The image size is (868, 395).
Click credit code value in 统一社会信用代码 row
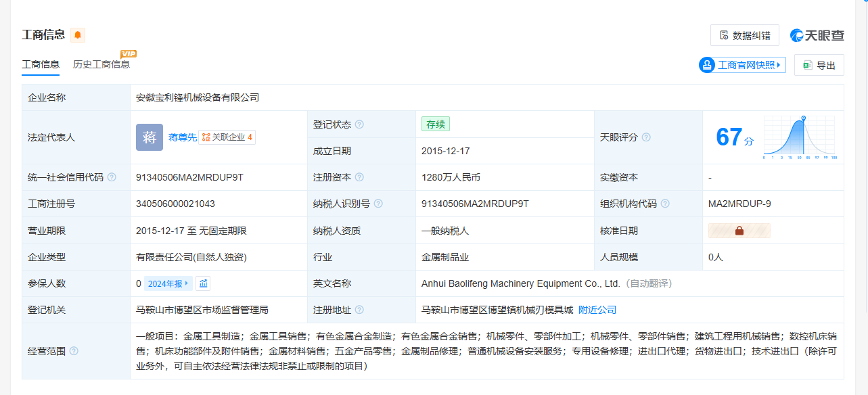coord(189,177)
